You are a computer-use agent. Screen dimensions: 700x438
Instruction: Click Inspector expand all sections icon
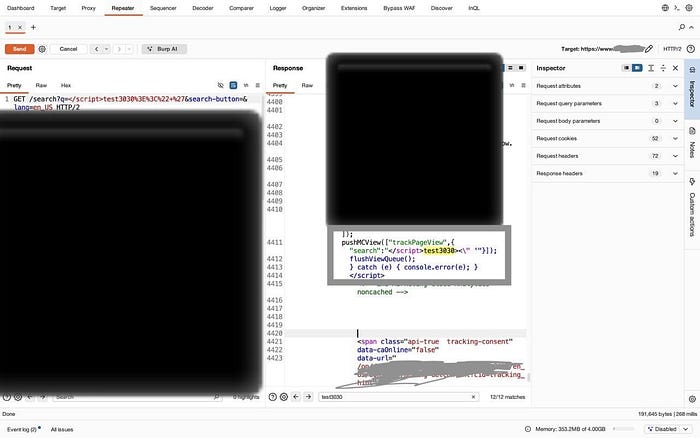click(651, 68)
